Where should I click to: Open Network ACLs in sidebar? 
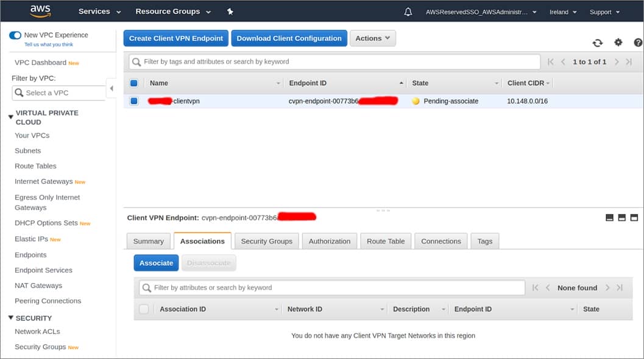pos(37,332)
